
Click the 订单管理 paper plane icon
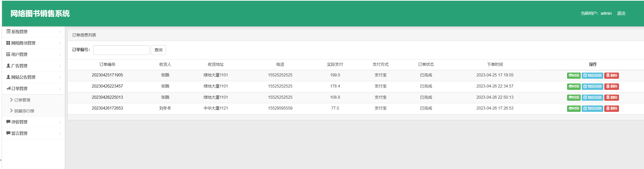[8, 89]
